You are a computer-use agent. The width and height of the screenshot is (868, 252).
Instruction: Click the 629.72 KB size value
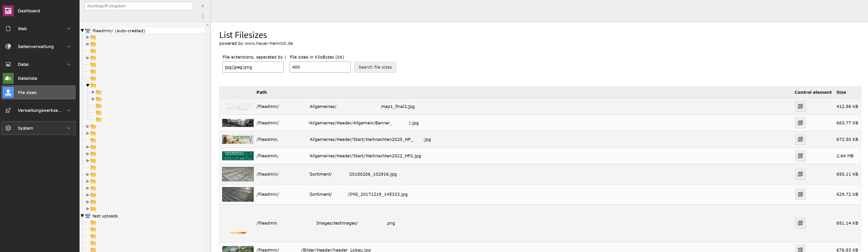(x=847, y=194)
